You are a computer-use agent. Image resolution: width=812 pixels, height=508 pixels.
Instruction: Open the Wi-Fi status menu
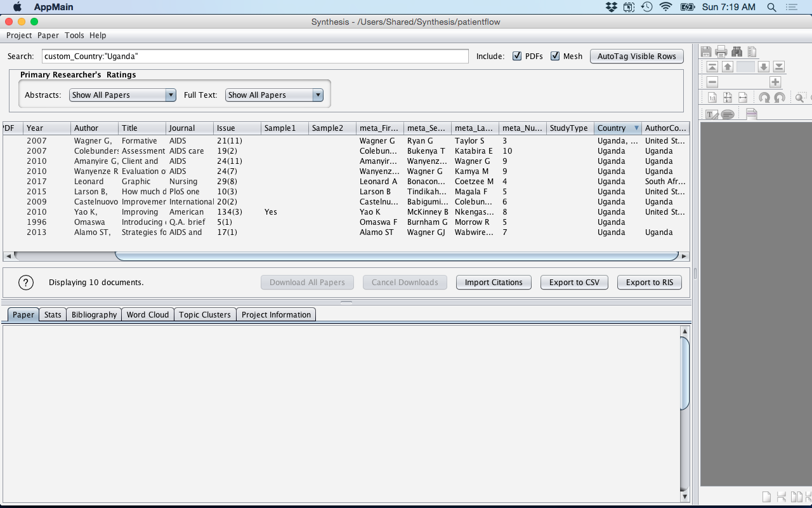pyautogui.click(x=665, y=7)
